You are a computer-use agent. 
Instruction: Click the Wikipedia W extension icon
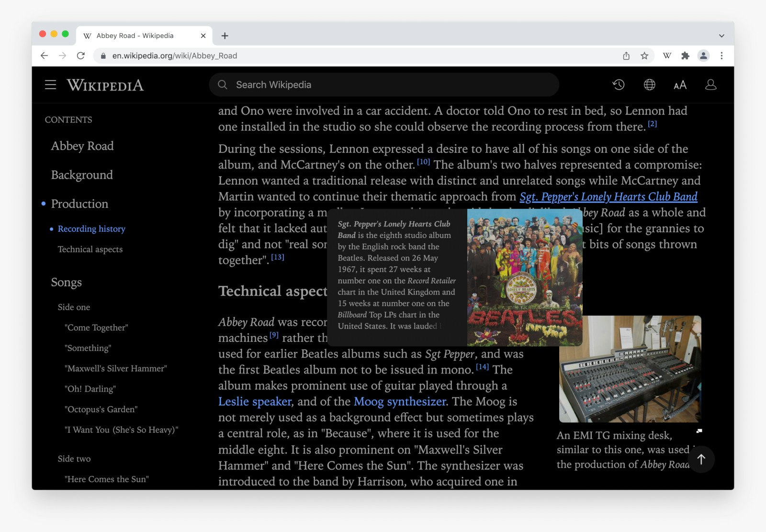click(667, 56)
